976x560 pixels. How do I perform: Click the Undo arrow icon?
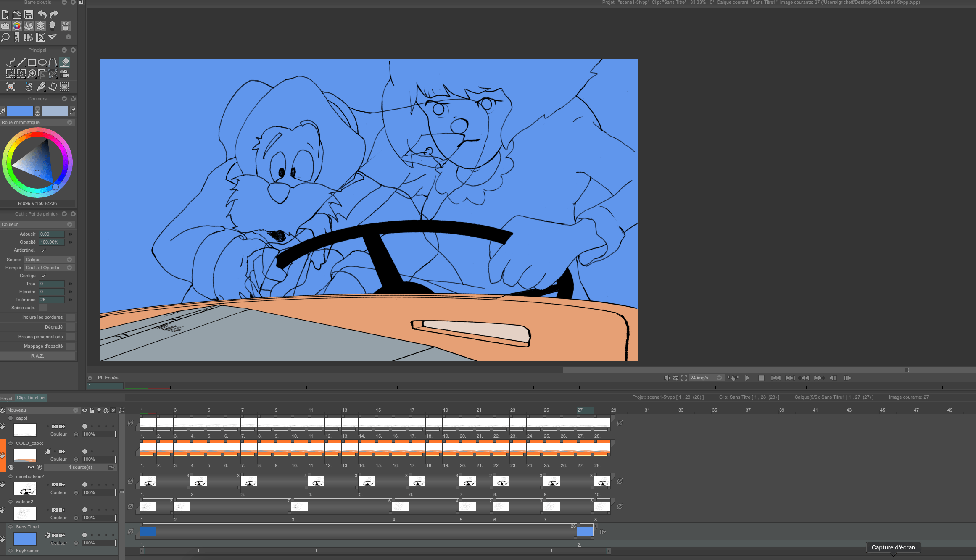(x=42, y=15)
